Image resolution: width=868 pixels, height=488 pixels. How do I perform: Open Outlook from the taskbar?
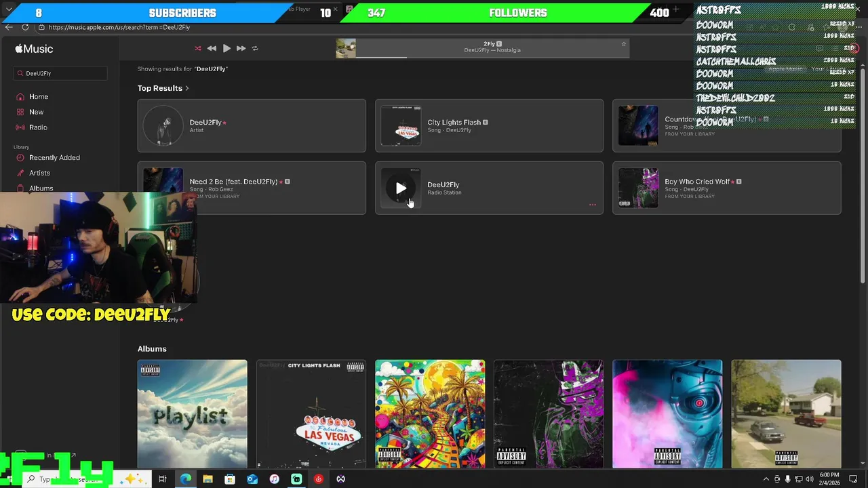coord(252,479)
